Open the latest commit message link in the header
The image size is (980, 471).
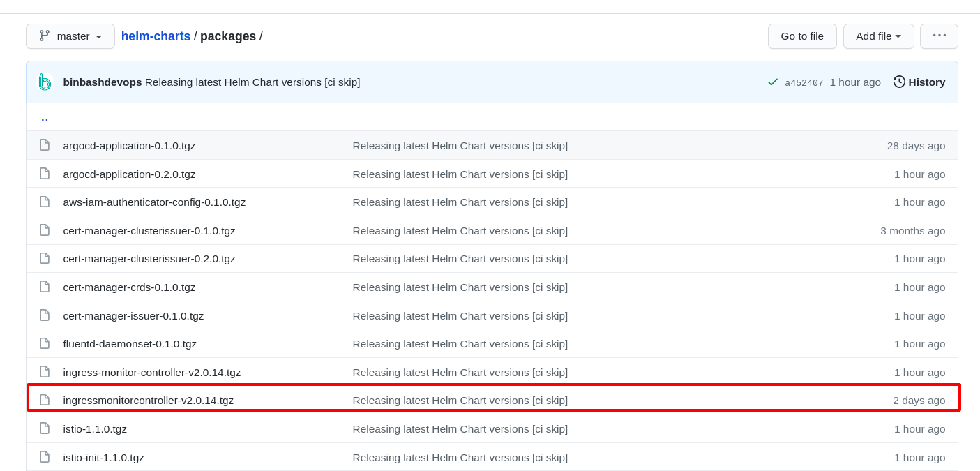click(x=252, y=82)
